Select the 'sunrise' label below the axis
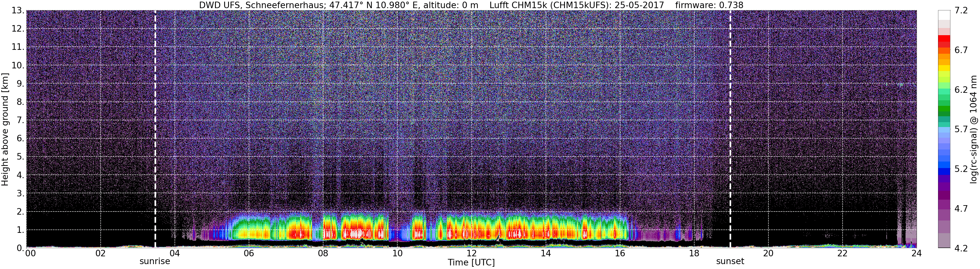This screenshot has width=980, height=269. [155, 262]
